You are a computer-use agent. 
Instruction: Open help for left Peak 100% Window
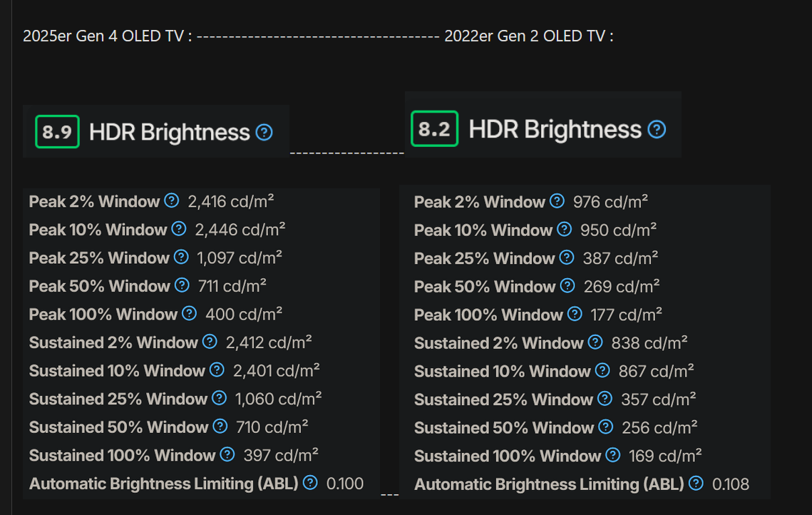point(190,313)
